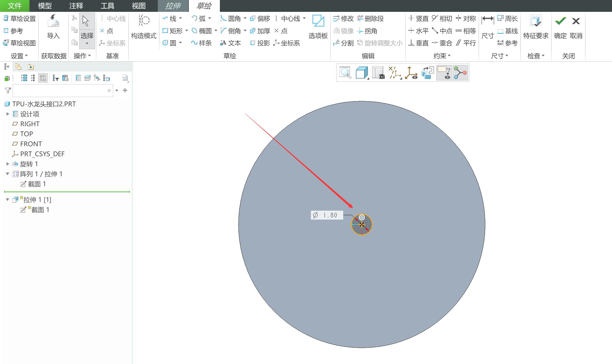Toggle the sketch display filters icon
This screenshot has height=364, width=612.
click(x=395, y=73)
